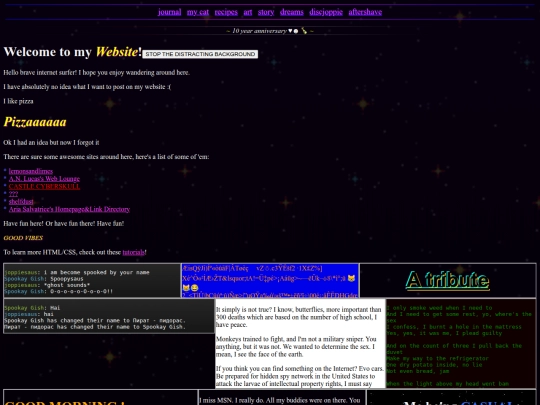The width and height of the screenshot is (540, 405).
Task: Open the HTML/CSS tutorials link
Action: point(133,252)
